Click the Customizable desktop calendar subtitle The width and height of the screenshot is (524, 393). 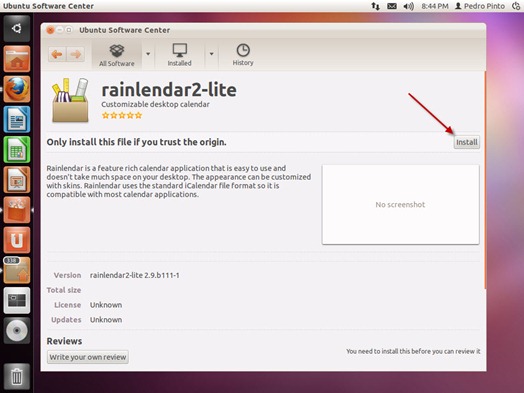point(155,104)
